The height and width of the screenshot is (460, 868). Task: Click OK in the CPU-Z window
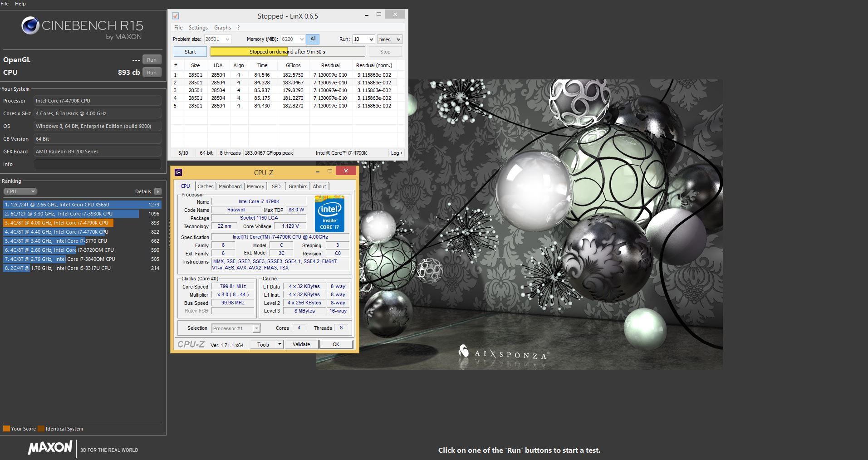tap(336, 344)
